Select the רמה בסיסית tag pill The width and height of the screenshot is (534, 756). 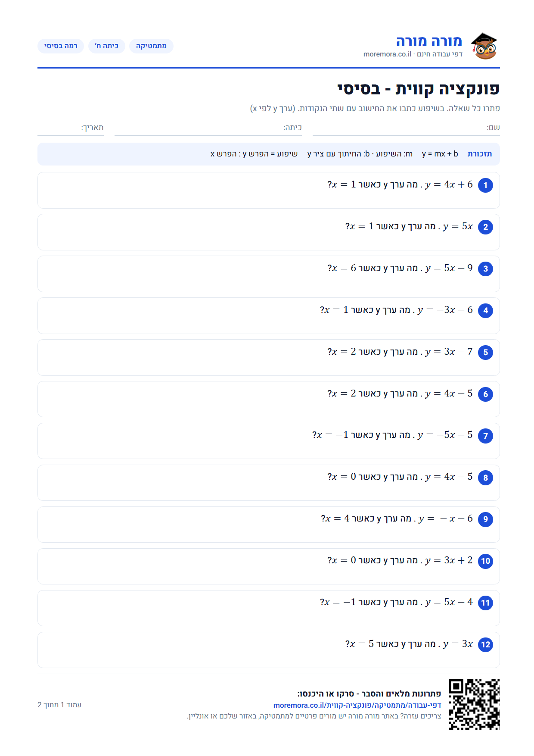pyautogui.click(x=61, y=46)
